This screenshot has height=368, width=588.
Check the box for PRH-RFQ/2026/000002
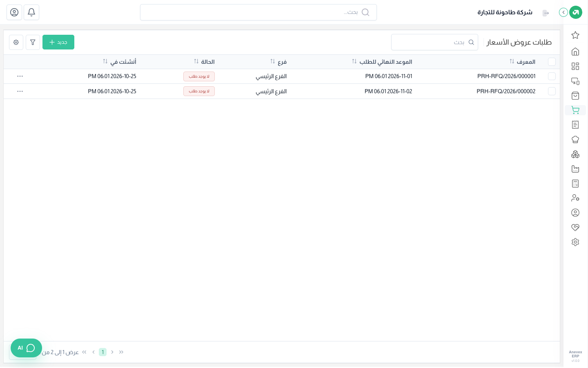[x=552, y=91]
